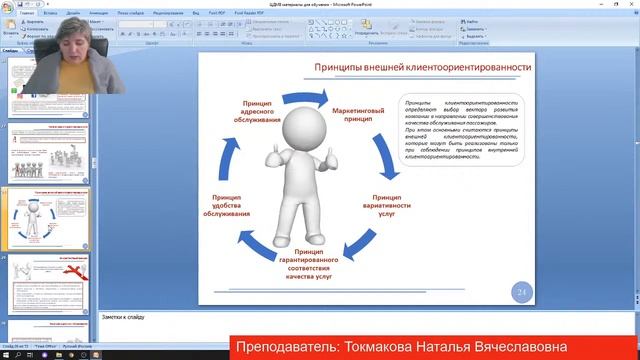Click Заменить replace command

tap(473, 29)
